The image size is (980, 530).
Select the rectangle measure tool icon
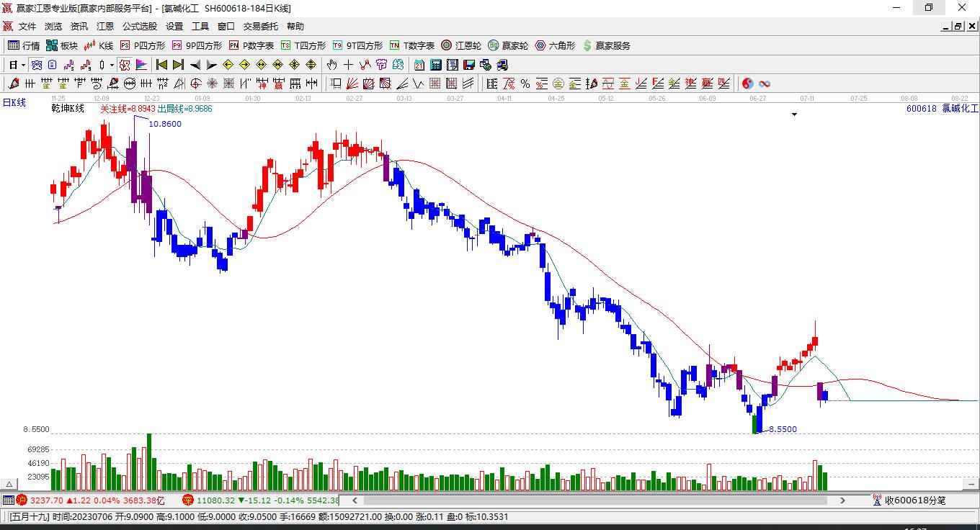point(335,84)
